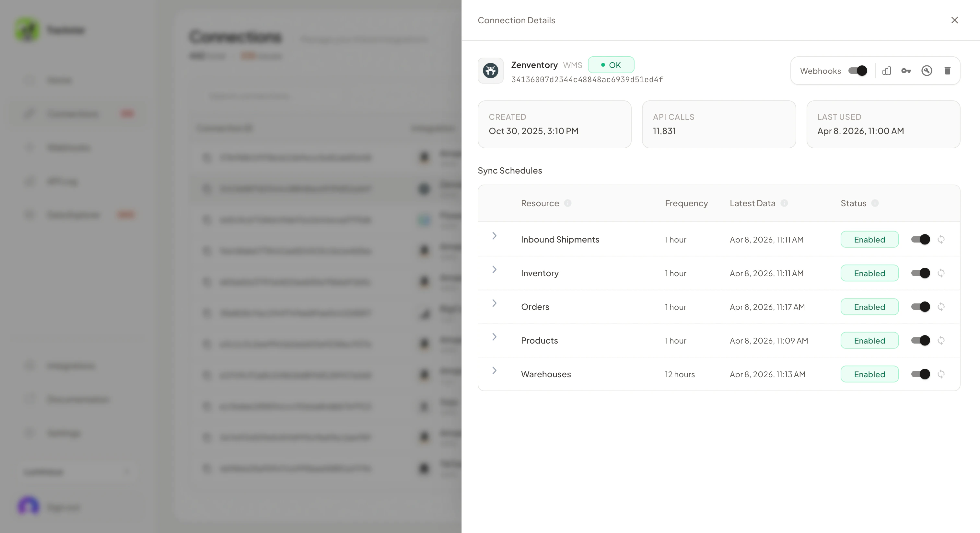Delete the Zenventory connection via trash icon

[x=948, y=71]
